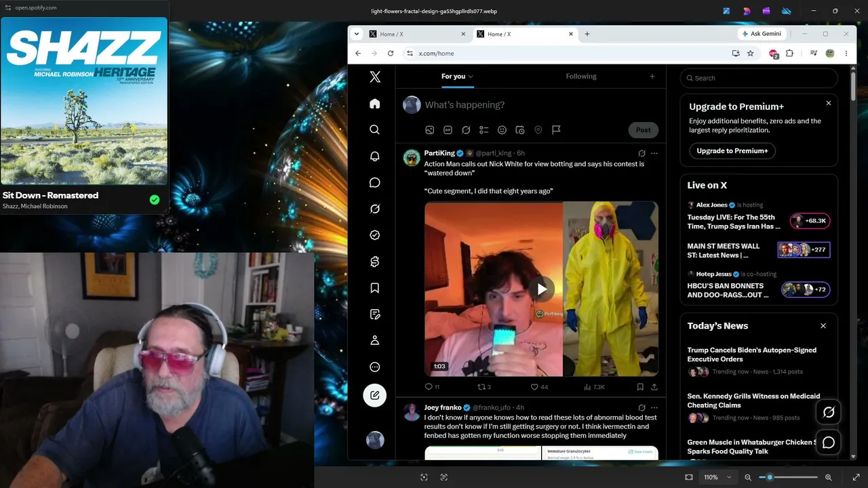Repost the PartiKing post
Viewport: 868px width, 488px height.
click(484, 387)
